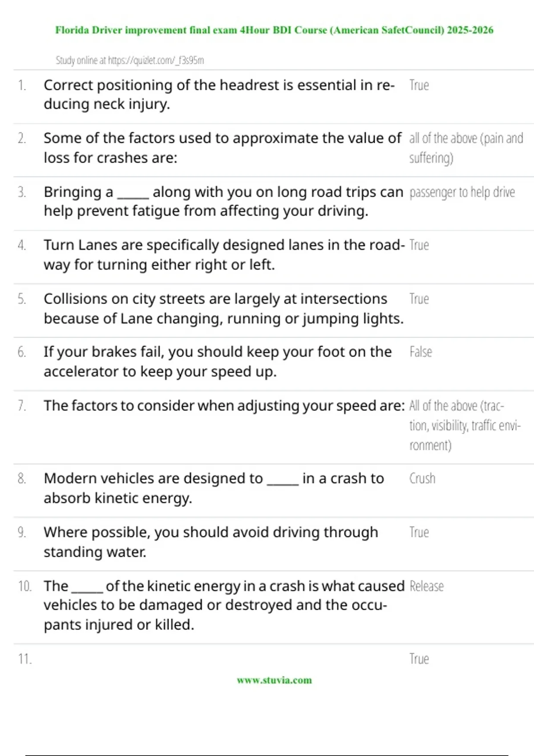Click the 'All of the above (traction, visibility...)' answer
The image size is (534, 756).
coord(465,425)
